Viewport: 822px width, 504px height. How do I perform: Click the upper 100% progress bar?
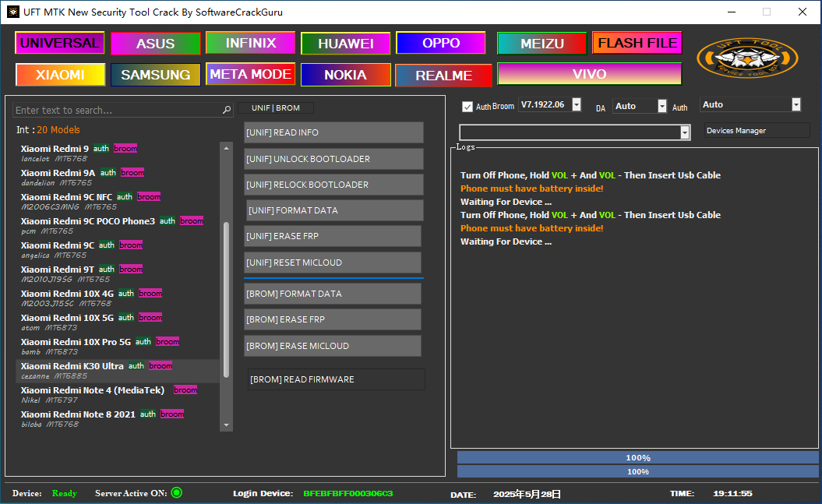click(x=637, y=458)
